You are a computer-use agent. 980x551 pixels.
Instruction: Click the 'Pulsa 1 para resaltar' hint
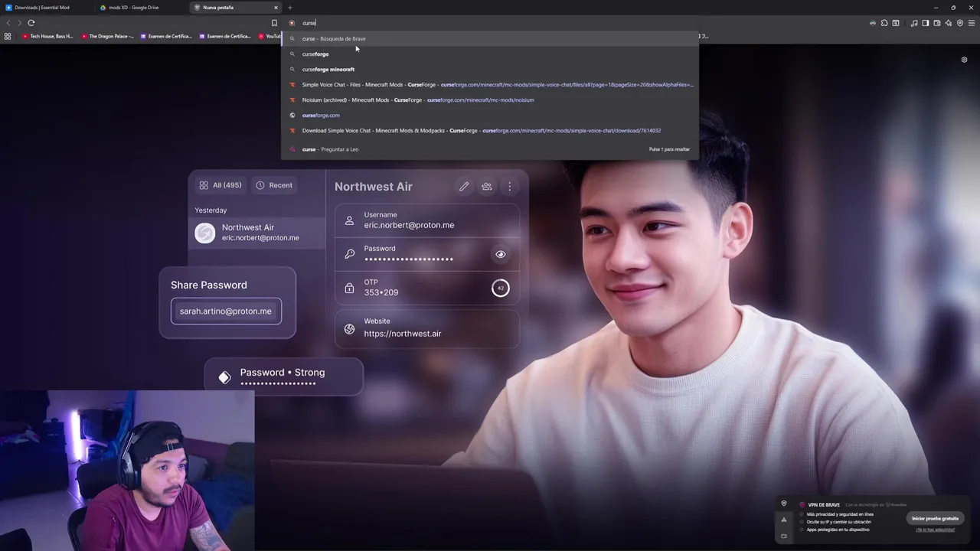tap(669, 149)
